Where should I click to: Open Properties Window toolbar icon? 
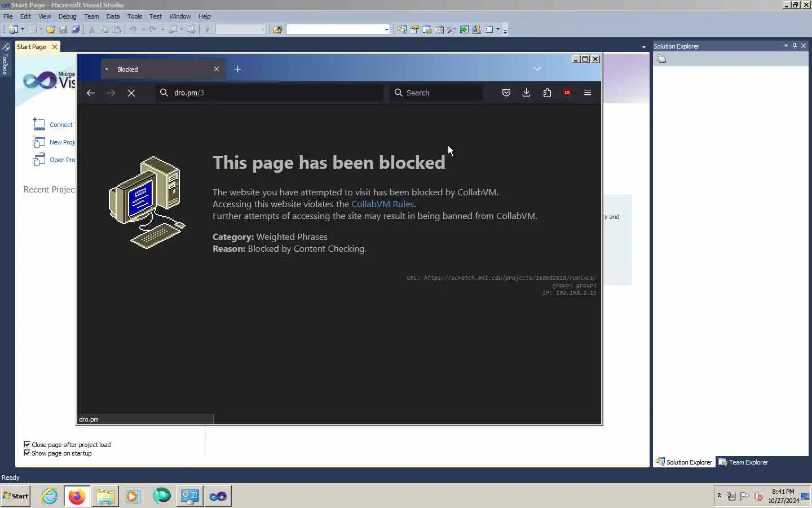pos(414,29)
